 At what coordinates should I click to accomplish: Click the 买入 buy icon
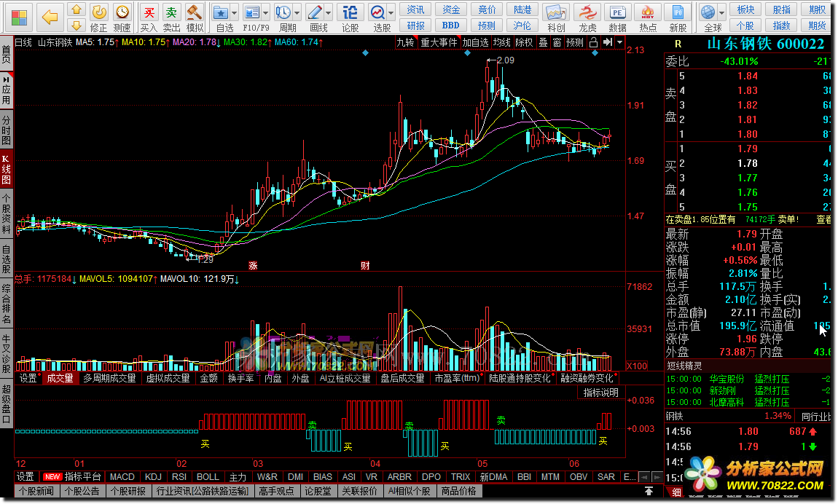tap(149, 17)
